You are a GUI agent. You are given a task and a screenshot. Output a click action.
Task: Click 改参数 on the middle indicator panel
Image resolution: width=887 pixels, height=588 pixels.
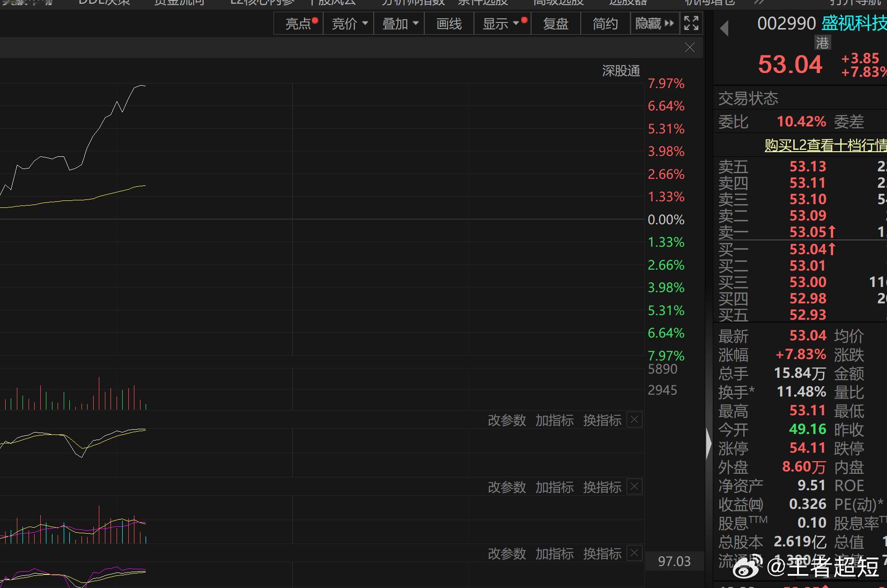point(507,487)
